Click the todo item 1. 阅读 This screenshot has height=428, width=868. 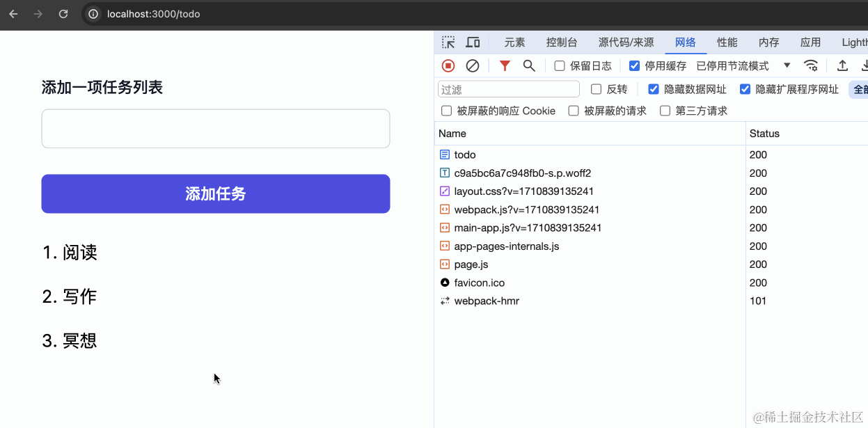coord(70,252)
